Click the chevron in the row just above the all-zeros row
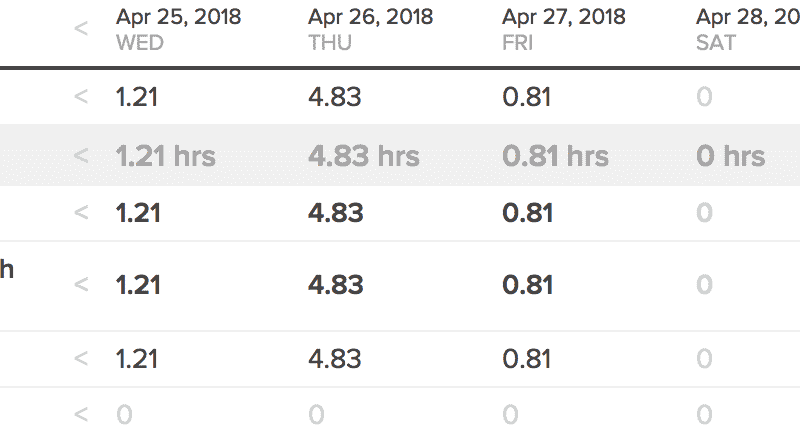Viewport: 800px width, 440px height. (81, 357)
